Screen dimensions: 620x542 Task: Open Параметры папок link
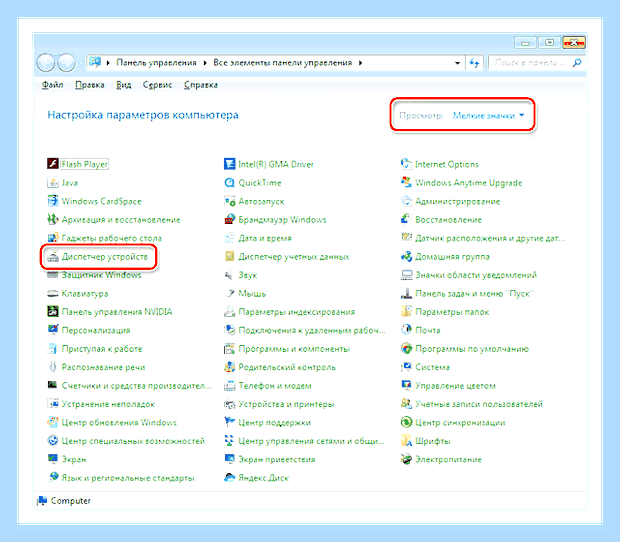[x=452, y=312]
